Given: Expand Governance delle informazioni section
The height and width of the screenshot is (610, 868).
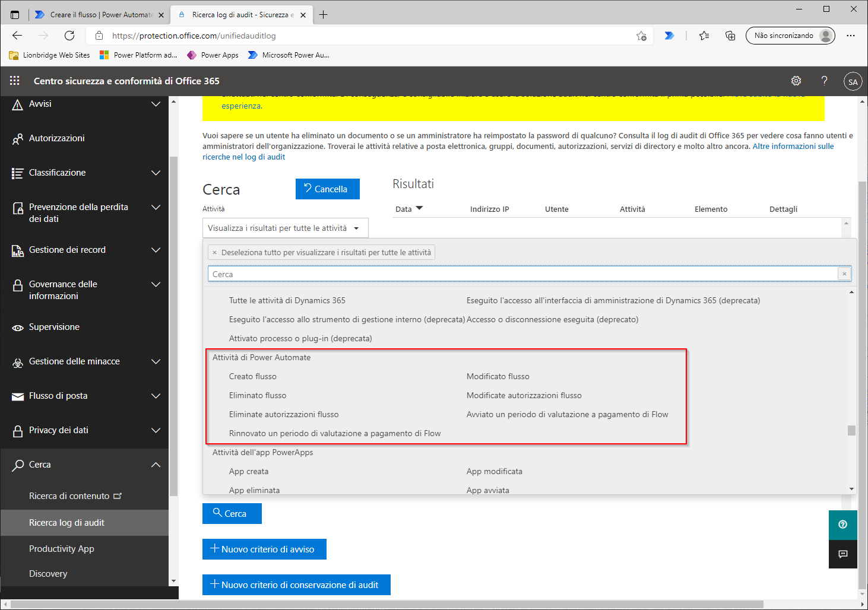Looking at the screenshot, I should [156, 284].
